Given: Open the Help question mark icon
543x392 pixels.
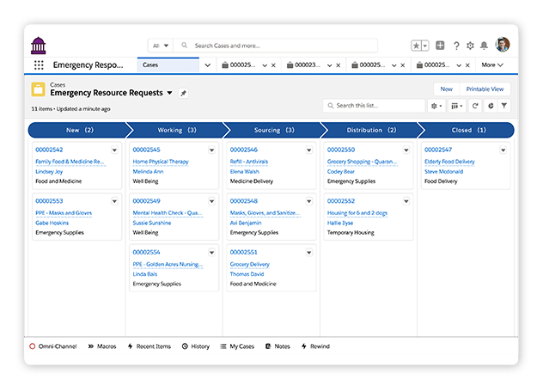Looking at the screenshot, I should [456, 46].
